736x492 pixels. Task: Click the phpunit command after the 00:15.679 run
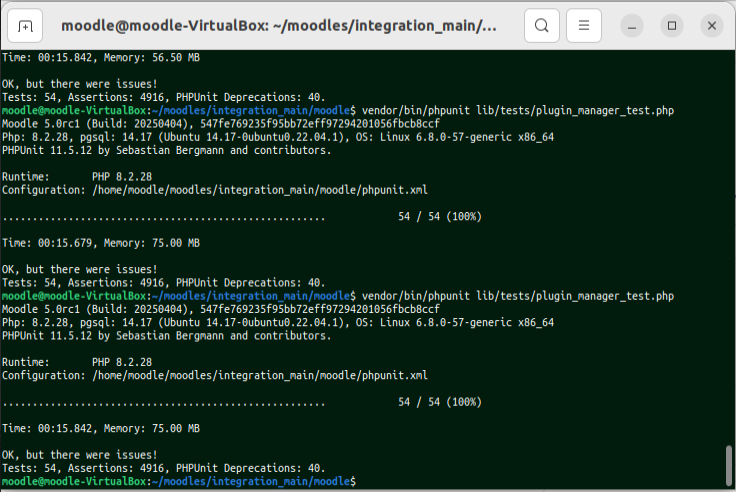[x=518, y=296]
